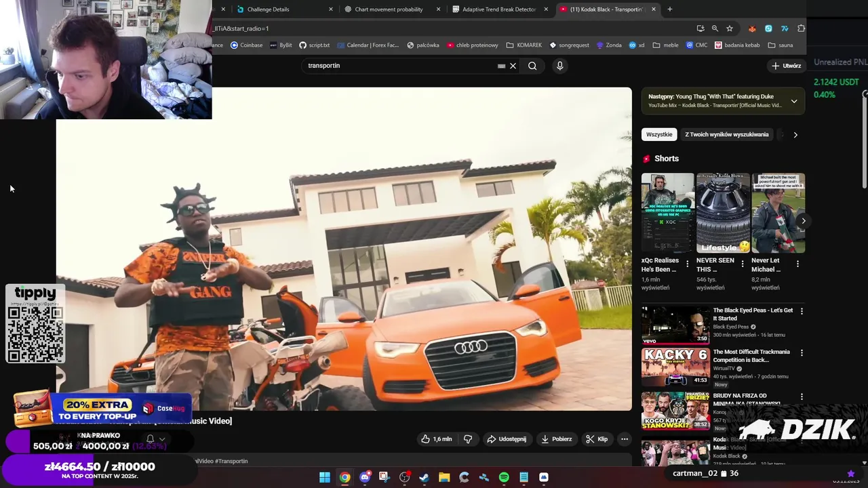This screenshot has width=868, height=488.
Task: Click the install/cast icon in address bar
Action: pyautogui.click(x=701, y=28)
